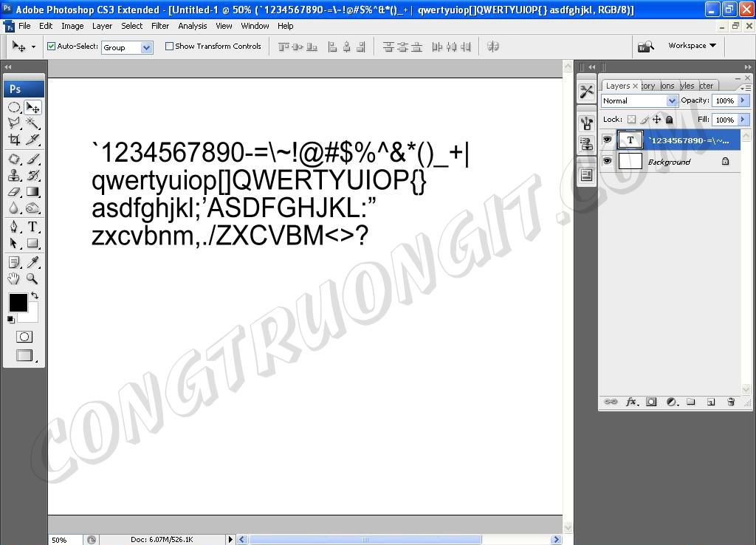Choose the Eraser tool
This screenshot has height=545, width=756.
coord(14,192)
